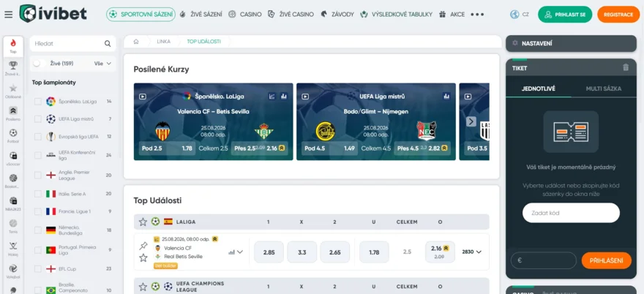Open the Sportovní sázení tab
644x294 pixels.
coord(141,15)
